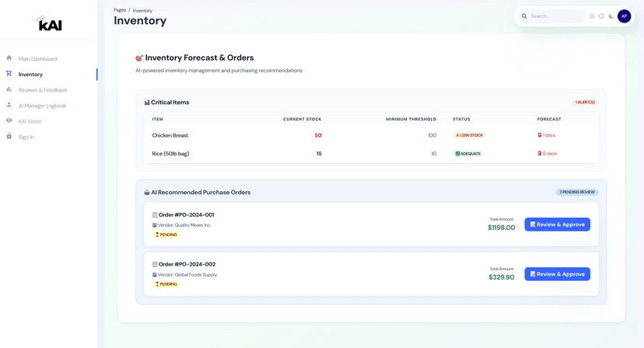This screenshot has height=348, width=644.
Task: Click the home icon beside Main Dashboard
Action: point(9,58)
